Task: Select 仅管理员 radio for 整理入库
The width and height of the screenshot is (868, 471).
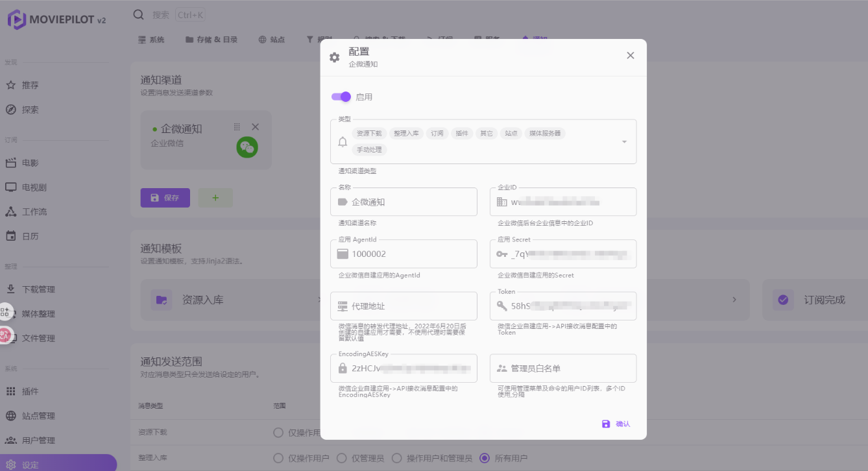Action: pos(342,458)
